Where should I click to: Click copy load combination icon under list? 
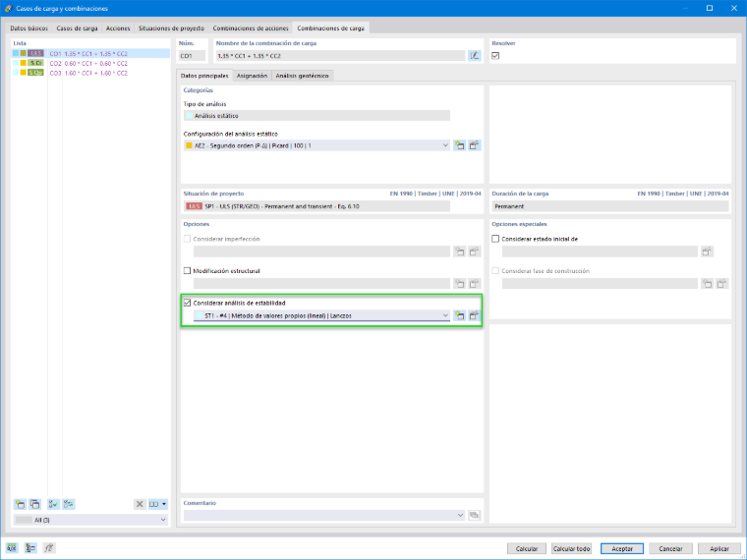(x=34, y=504)
